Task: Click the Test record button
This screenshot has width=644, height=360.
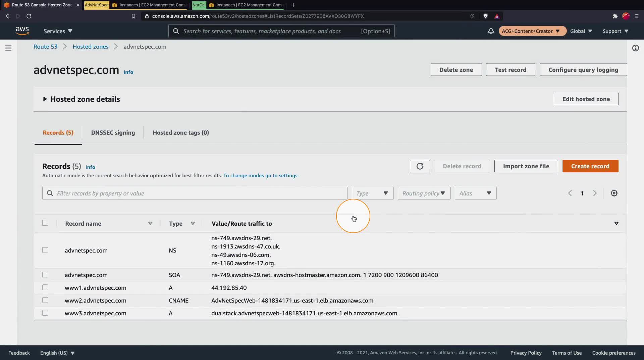Action: pos(511,70)
